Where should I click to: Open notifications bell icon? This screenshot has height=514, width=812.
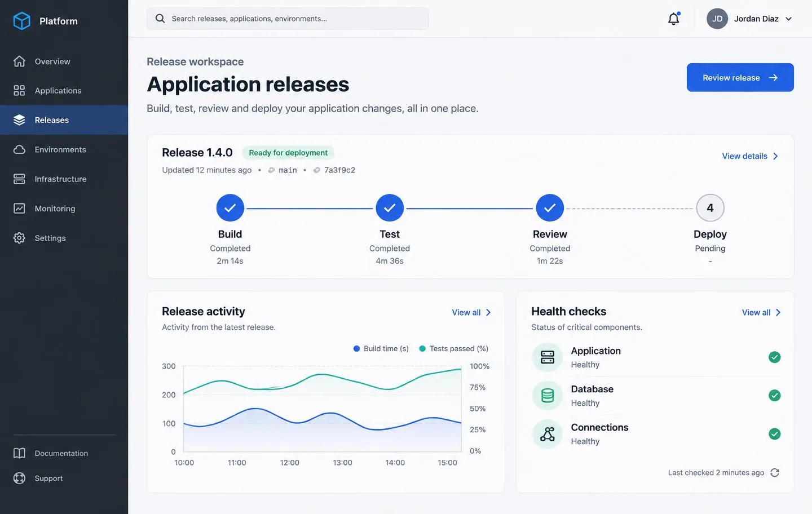[x=674, y=19]
